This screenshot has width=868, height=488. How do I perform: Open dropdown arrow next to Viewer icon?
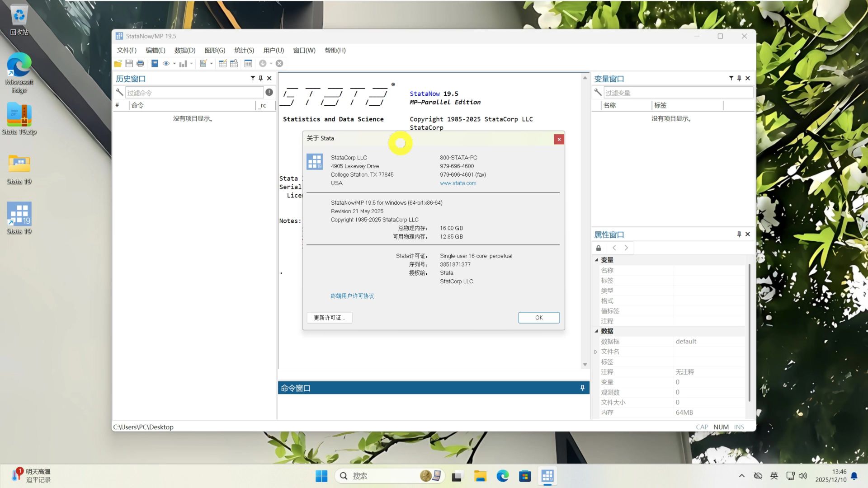(x=175, y=64)
